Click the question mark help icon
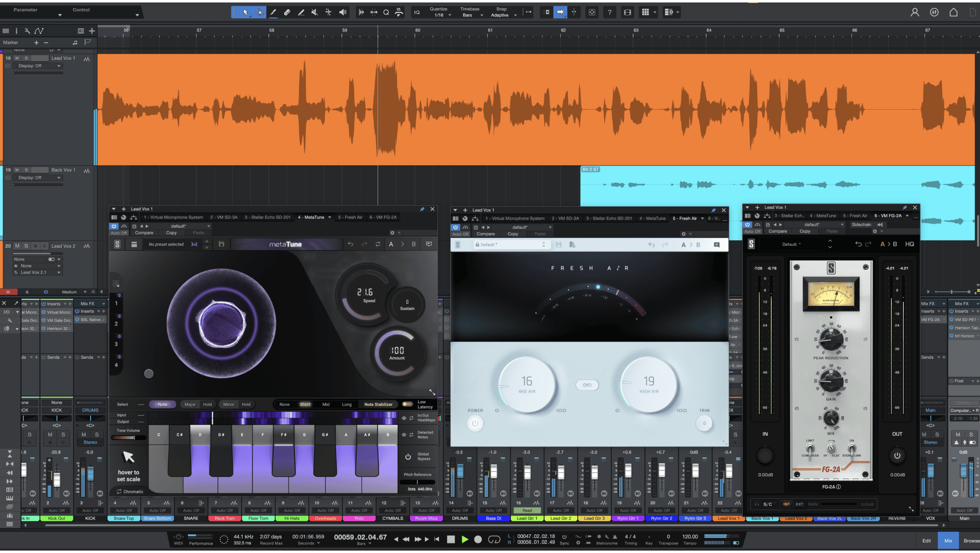Screen dimensions: 980x553 tap(609, 12)
